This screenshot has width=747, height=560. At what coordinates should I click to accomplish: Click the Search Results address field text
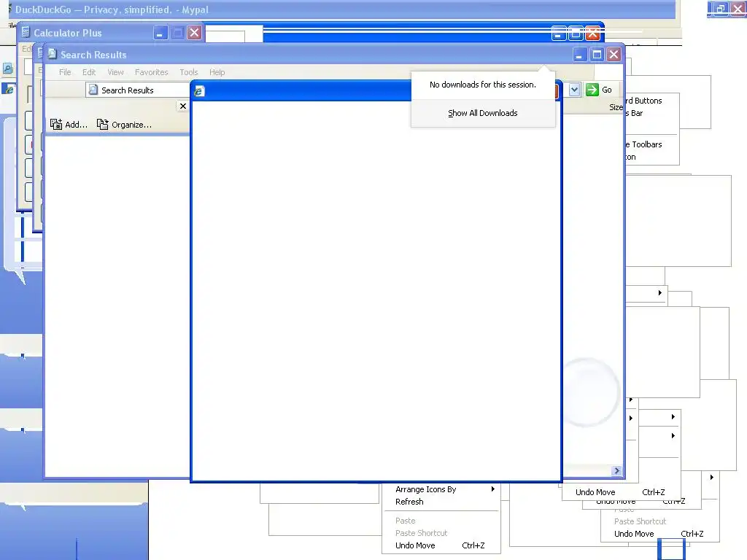coord(127,90)
